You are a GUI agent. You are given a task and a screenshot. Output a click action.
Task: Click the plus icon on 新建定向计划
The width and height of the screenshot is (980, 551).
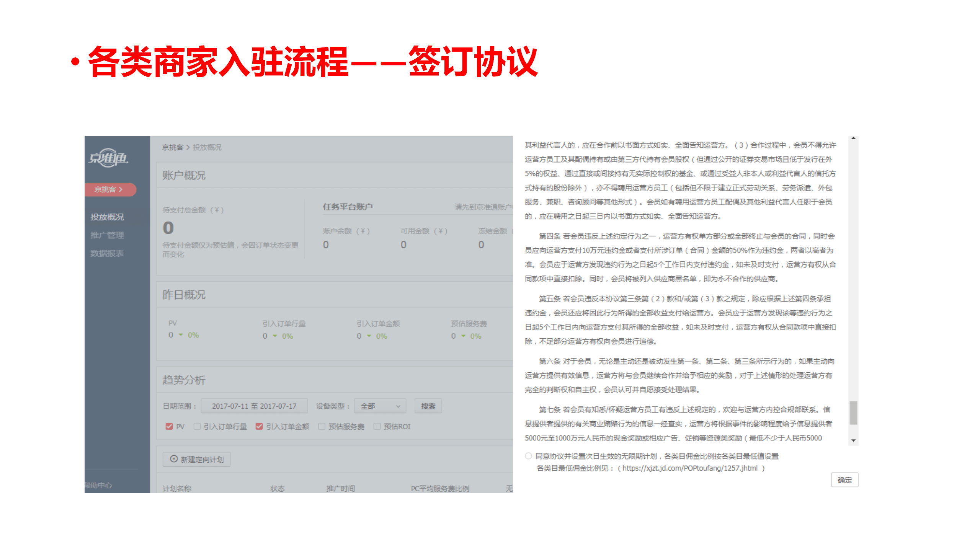pyautogui.click(x=174, y=459)
